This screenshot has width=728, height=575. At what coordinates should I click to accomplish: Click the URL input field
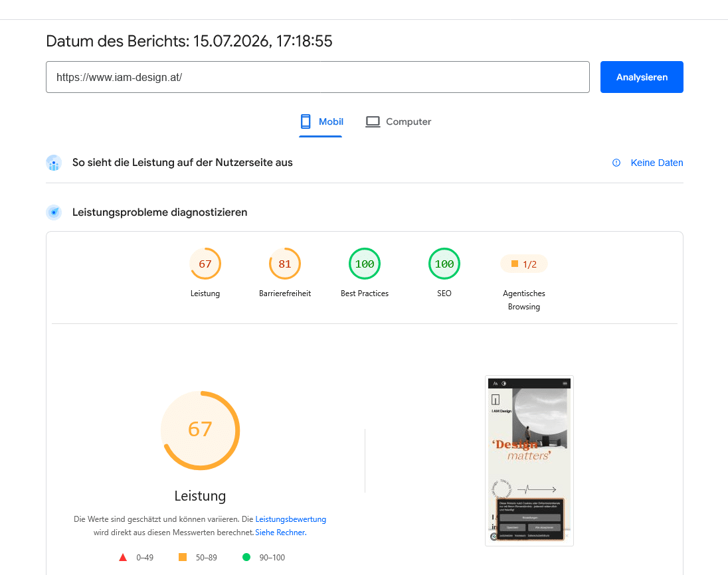318,77
